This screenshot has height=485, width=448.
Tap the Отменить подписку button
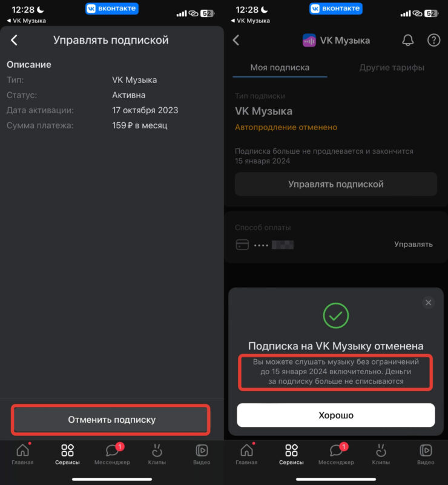pos(111,420)
